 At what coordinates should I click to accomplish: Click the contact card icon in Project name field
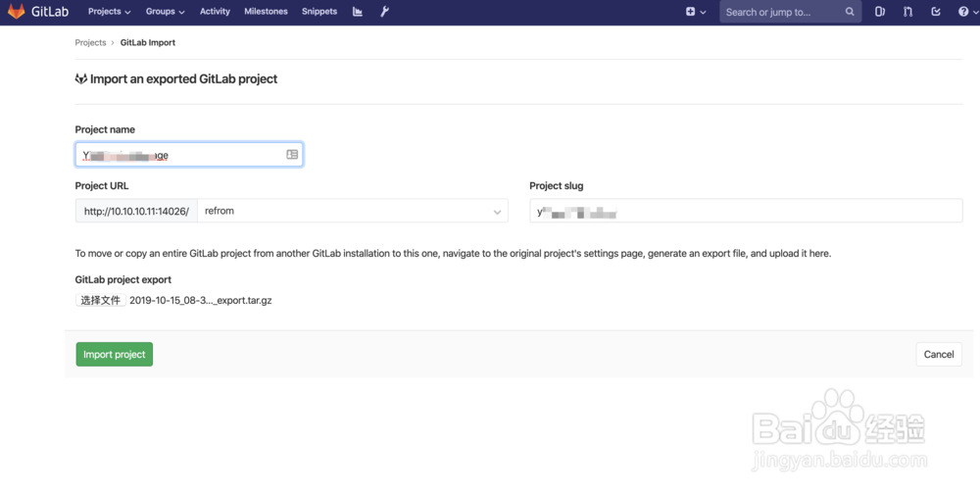point(292,154)
